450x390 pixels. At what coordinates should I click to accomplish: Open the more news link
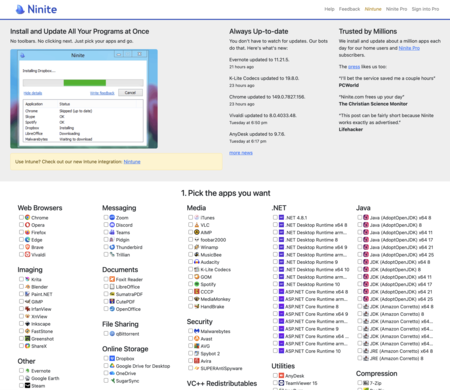pos(241,153)
